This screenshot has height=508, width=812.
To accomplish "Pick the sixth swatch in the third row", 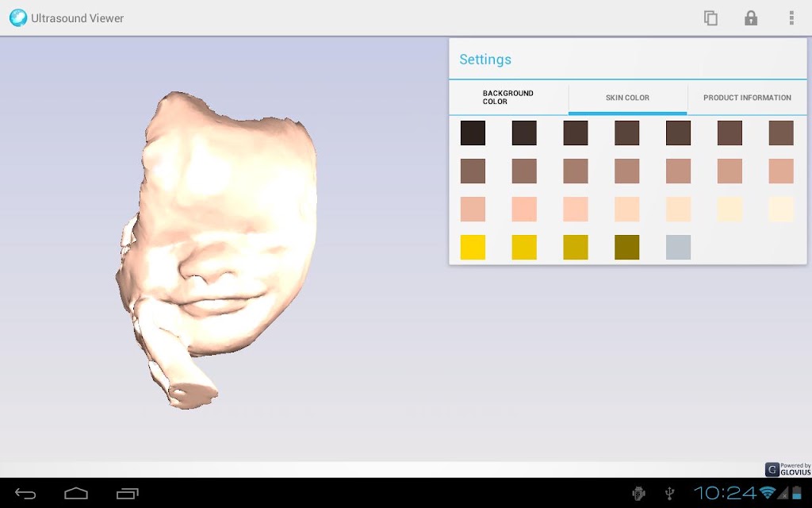I will (730, 209).
